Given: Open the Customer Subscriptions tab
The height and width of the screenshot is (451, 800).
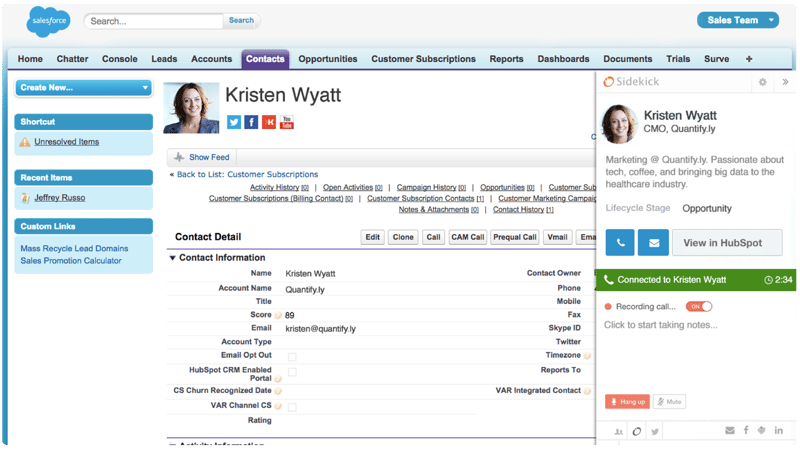Looking at the screenshot, I should coord(423,59).
